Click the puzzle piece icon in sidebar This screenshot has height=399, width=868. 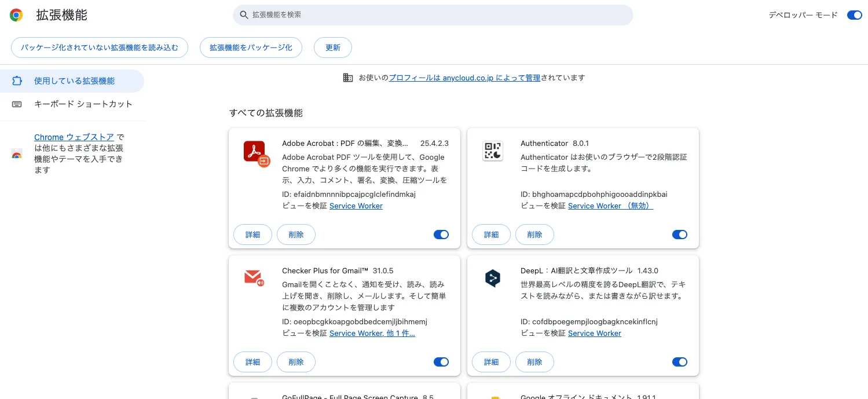click(17, 81)
